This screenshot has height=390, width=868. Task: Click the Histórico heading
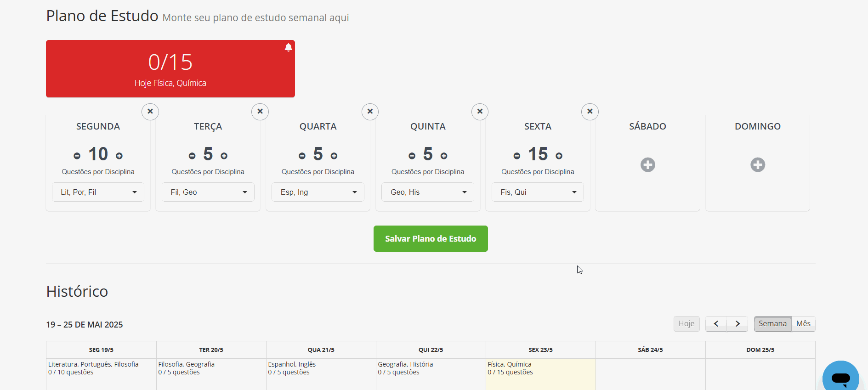pyautogui.click(x=77, y=291)
